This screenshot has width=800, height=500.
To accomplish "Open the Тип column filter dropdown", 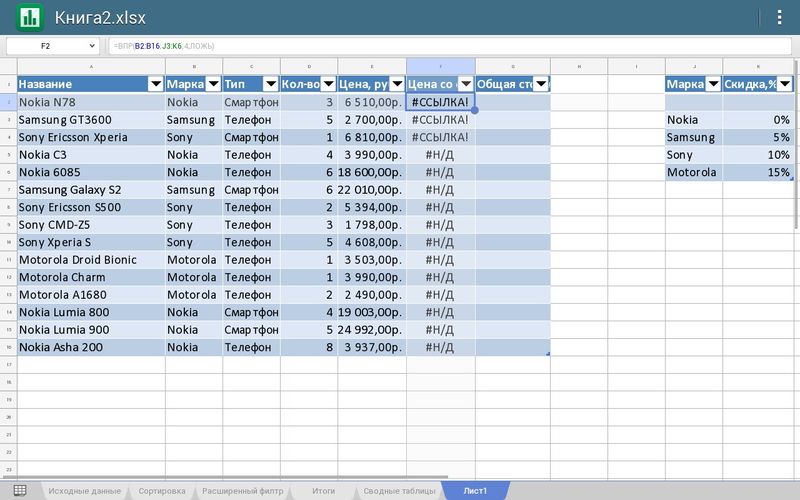I will tap(269, 84).
